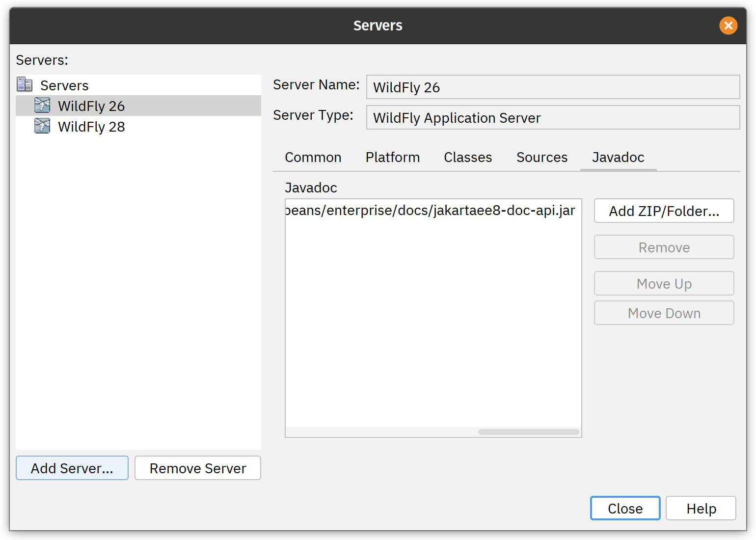Click the Add ZIP/Folder... button

[x=664, y=211]
